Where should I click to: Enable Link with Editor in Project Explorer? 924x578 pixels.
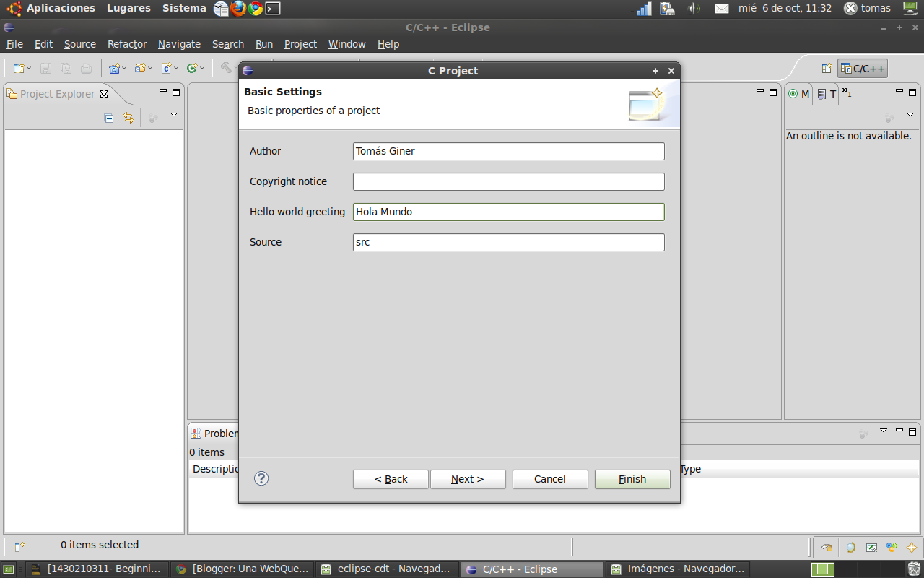tap(128, 118)
